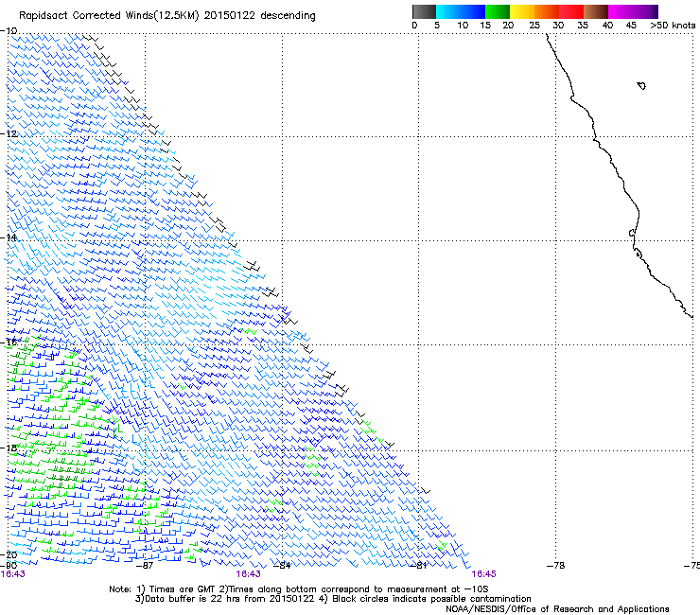Click the 'NOAA/NESDIS/Office of Research and Applications' credit
Screen dimensions: 700x615
coord(557,609)
